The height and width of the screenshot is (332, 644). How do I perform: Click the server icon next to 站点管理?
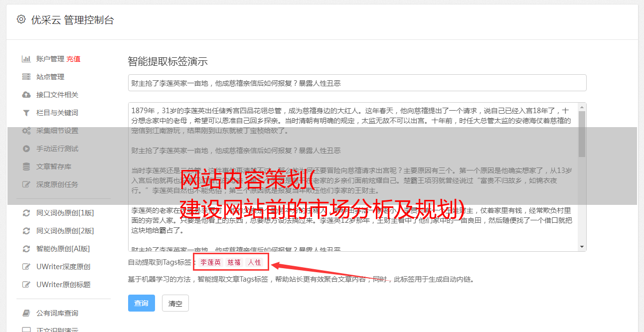coord(26,77)
